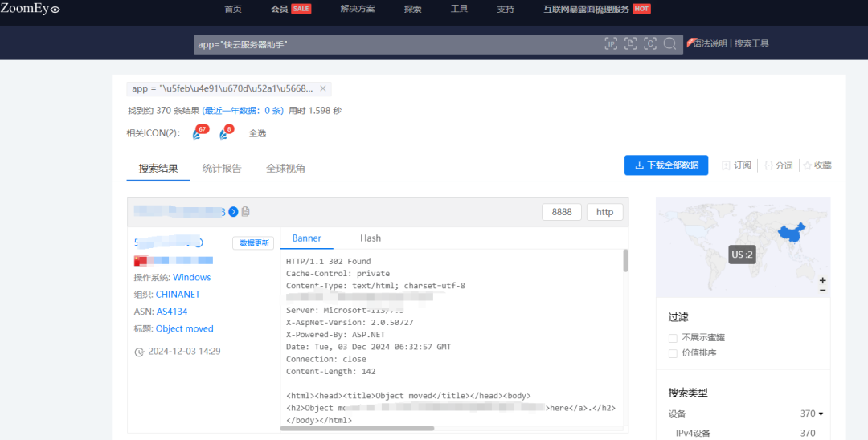Remove the app filter tag with X
Image resolution: width=868 pixels, height=440 pixels.
point(323,88)
